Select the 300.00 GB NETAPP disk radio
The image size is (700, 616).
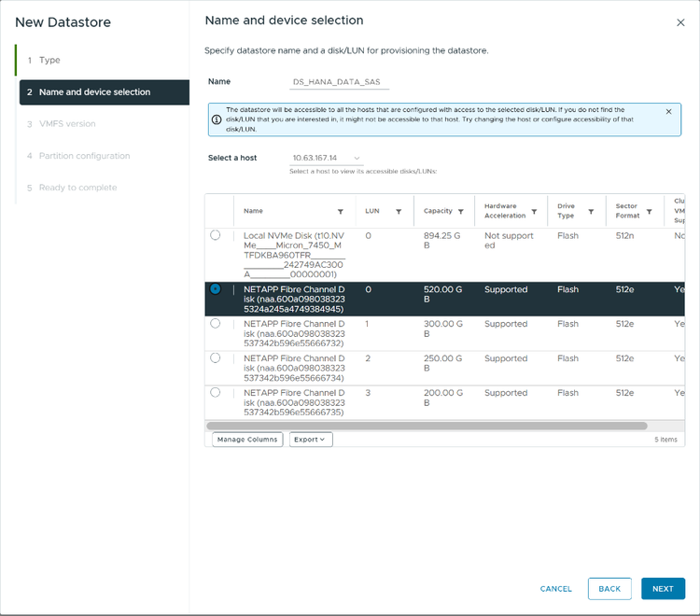216,323
